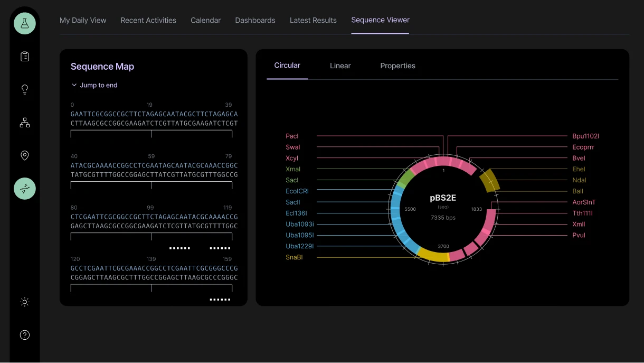Image resolution: width=644 pixels, height=363 pixels.
Task: Switch to the Linear view tab
Action: coord(340,66)
